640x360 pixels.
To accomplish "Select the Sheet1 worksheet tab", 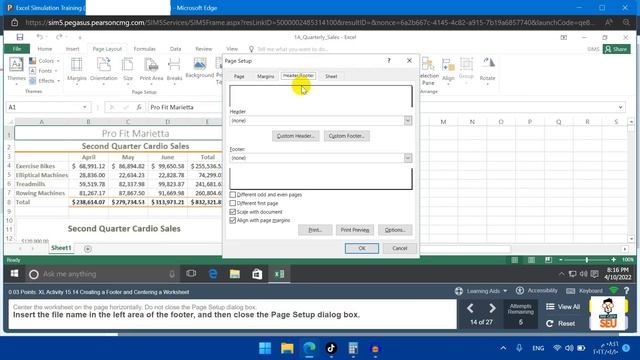I will (61, 248).
